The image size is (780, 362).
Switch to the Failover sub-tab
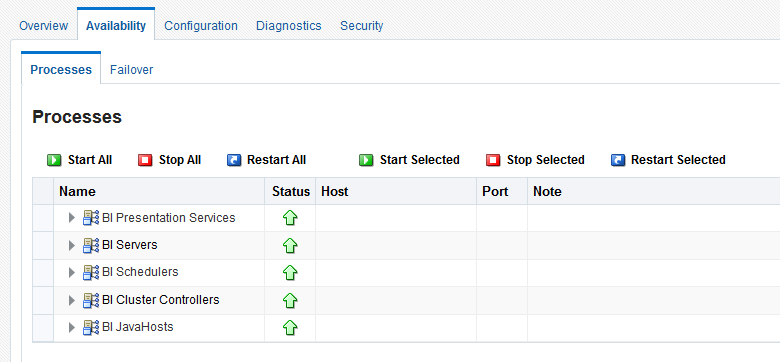131,70
